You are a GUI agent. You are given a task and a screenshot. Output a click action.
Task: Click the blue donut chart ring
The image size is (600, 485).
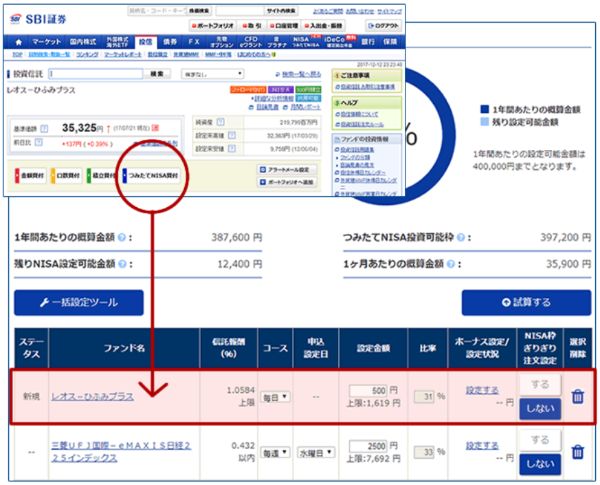click(x=448, y=136)
